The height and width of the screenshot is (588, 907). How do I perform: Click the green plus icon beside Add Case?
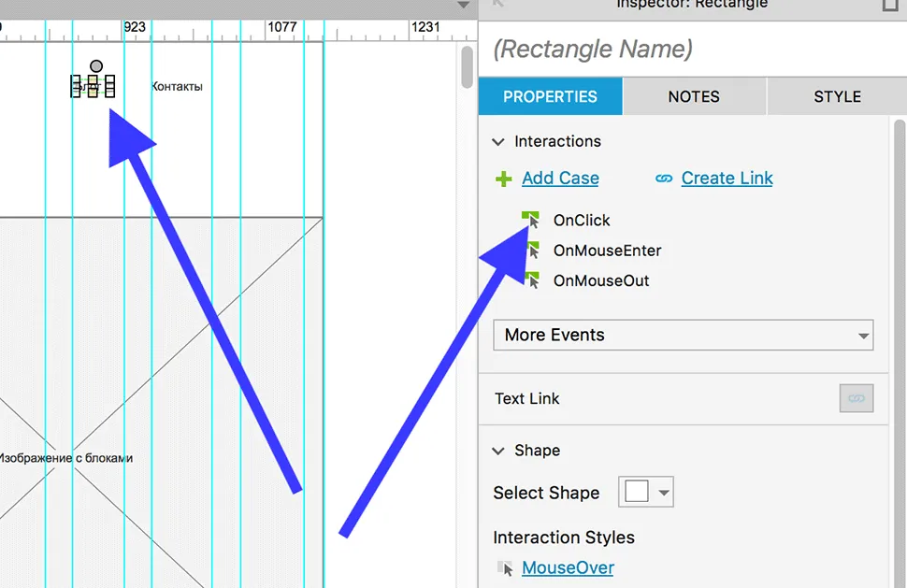tap(504, 179)
